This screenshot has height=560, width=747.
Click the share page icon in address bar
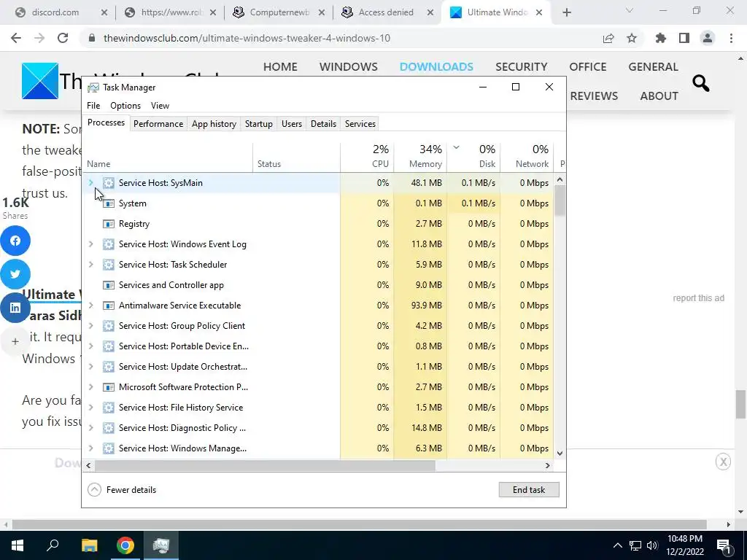point(608,38)
